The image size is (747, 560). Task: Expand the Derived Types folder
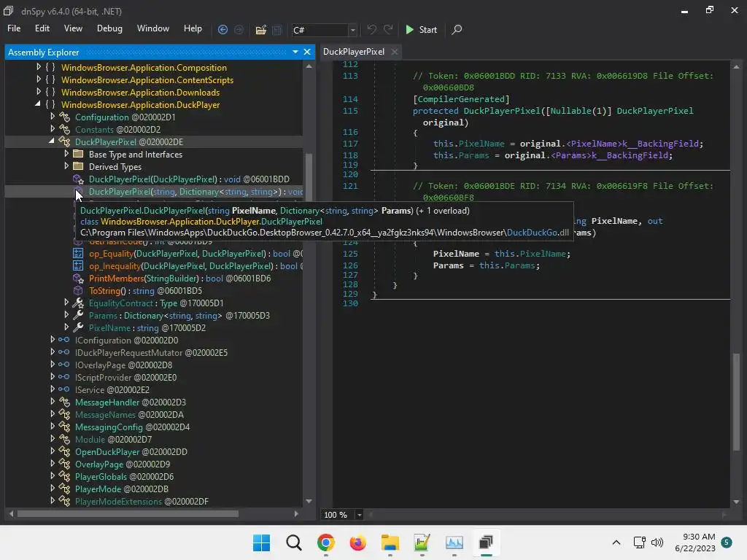click(x=66, y=166)
